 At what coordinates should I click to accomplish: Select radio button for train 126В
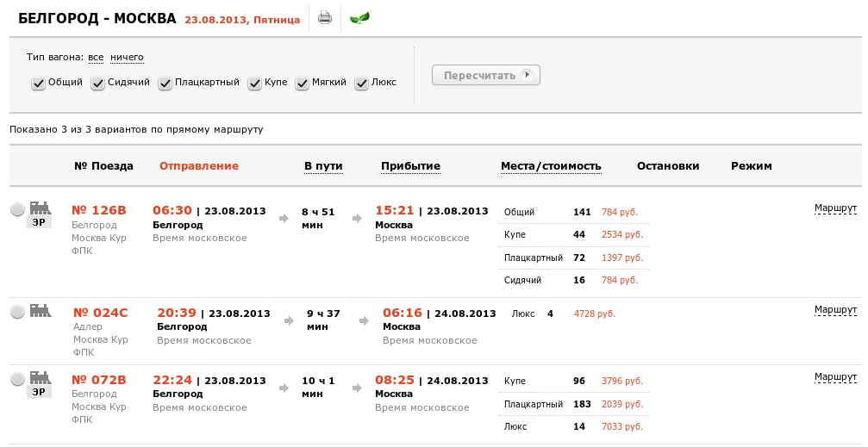point(17,209)
